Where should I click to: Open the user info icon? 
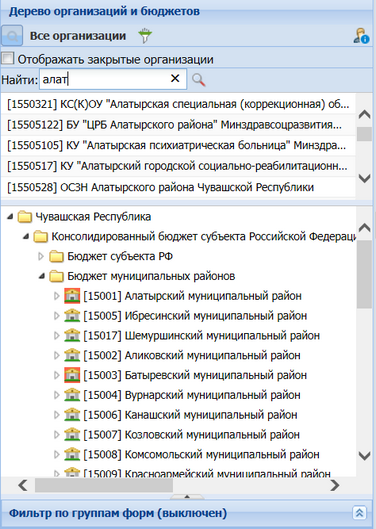pyautogui.click(x=361, y=36)
